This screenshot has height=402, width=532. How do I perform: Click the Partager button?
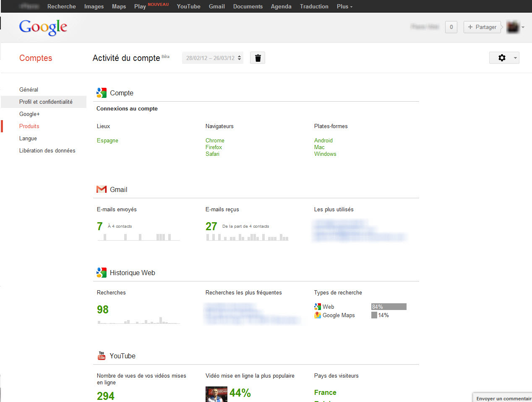[x=482, y=27]
